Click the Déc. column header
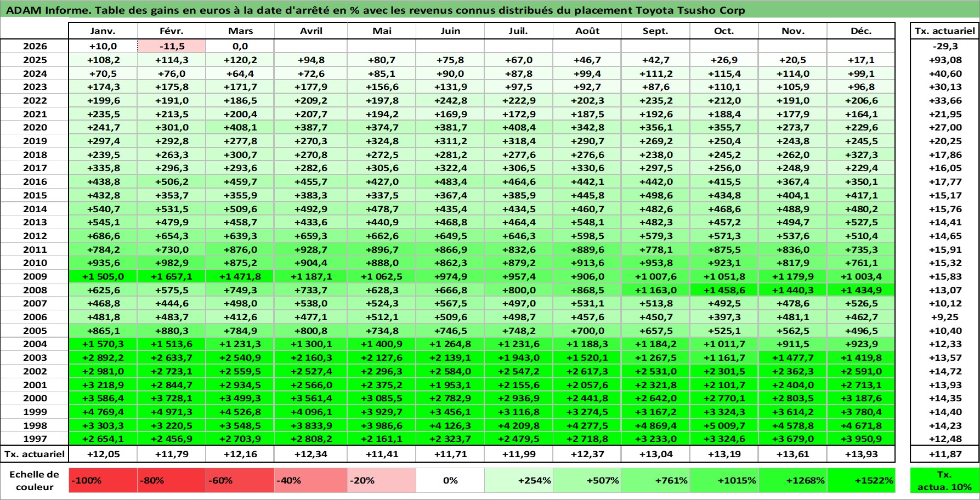Screen dimensions: 980x500 click(x=861, y=31)
